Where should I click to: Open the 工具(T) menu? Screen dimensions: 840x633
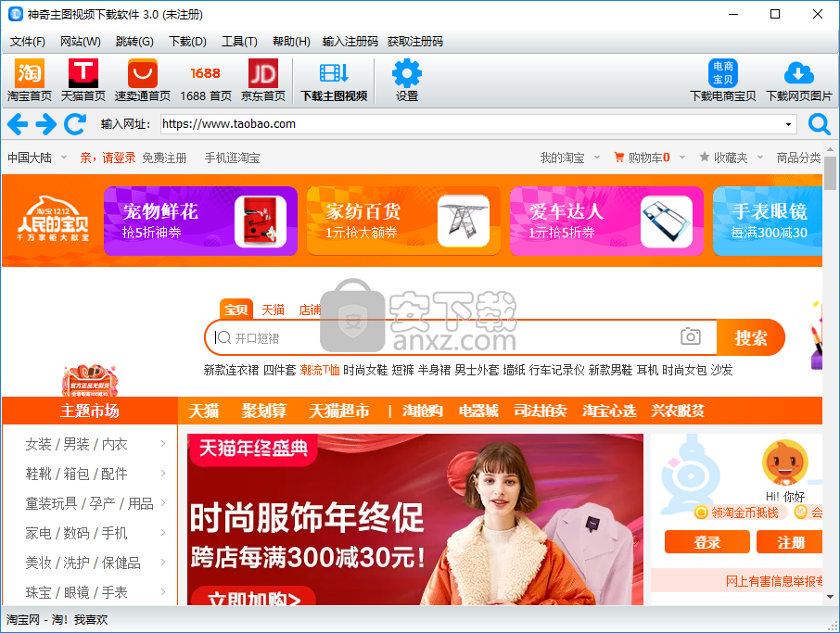coord(239,41)
